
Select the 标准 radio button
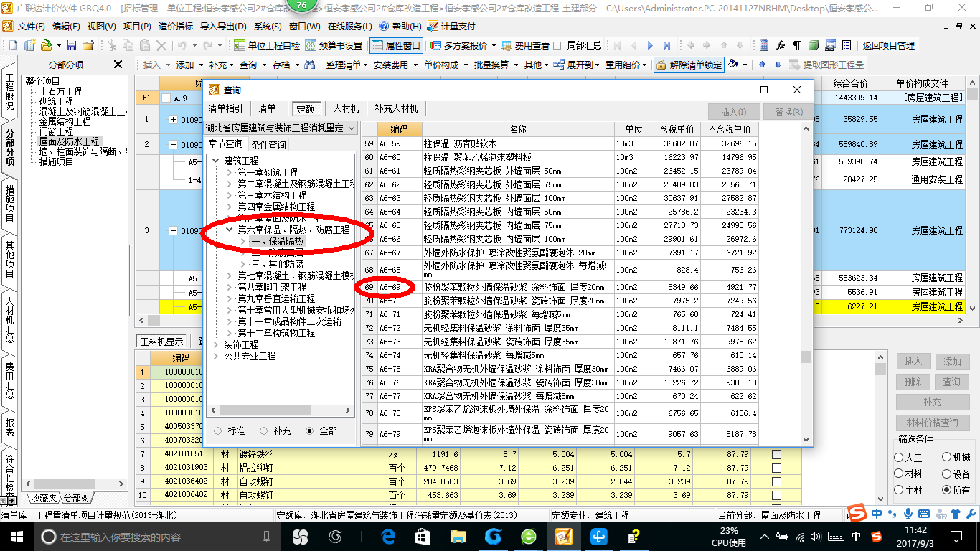[x=217, y=431]
